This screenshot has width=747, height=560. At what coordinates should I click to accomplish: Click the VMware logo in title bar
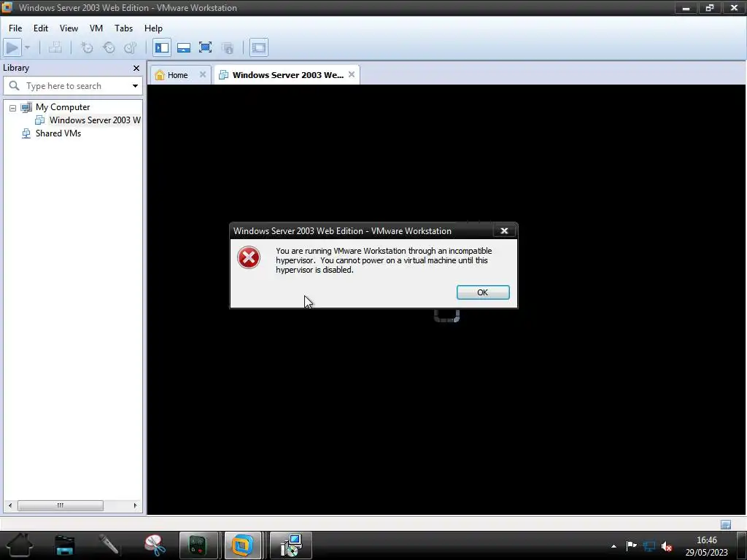[7, 7]
